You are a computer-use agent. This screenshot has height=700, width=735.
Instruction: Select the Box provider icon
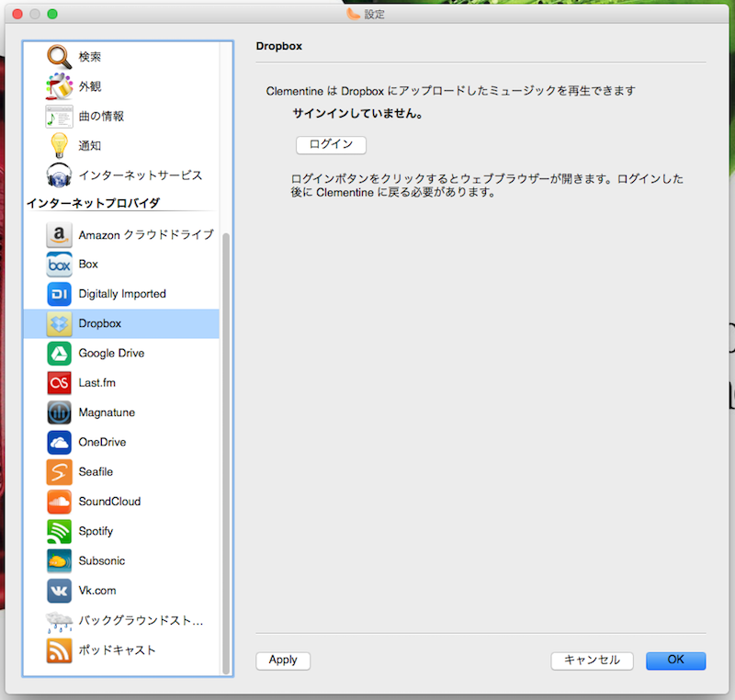pos(59,265)
